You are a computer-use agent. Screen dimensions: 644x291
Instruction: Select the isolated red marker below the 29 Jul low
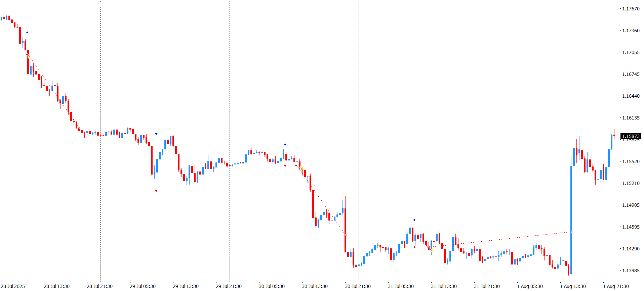click(156, 191)
